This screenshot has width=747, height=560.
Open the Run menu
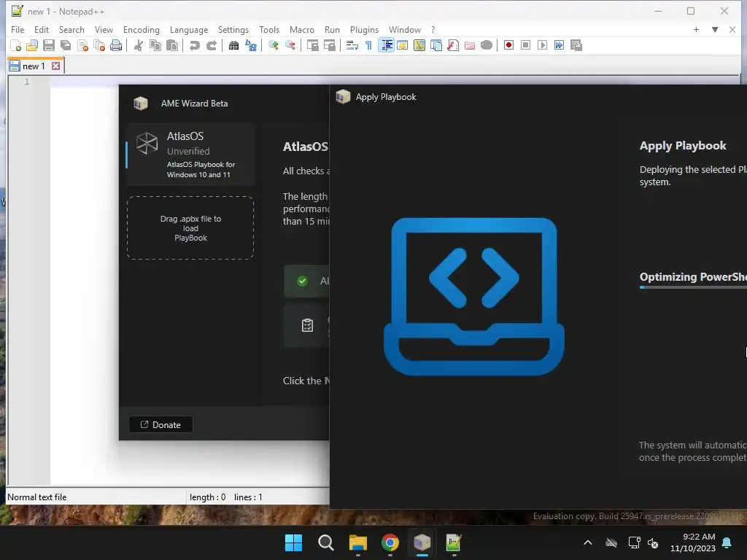coord(332,29)
